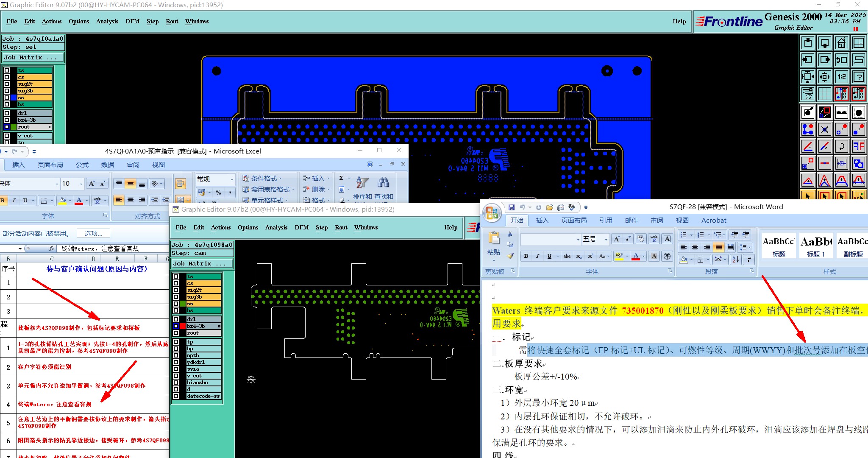
Task: Click the Home view icon in Genesis toolbar
Action: (842, 43)
